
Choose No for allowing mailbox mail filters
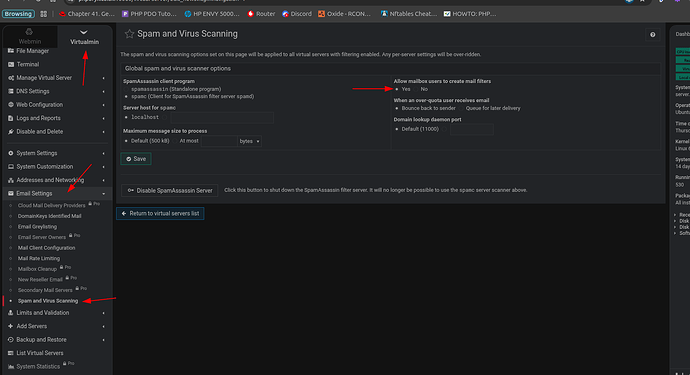tap(416, 89)
